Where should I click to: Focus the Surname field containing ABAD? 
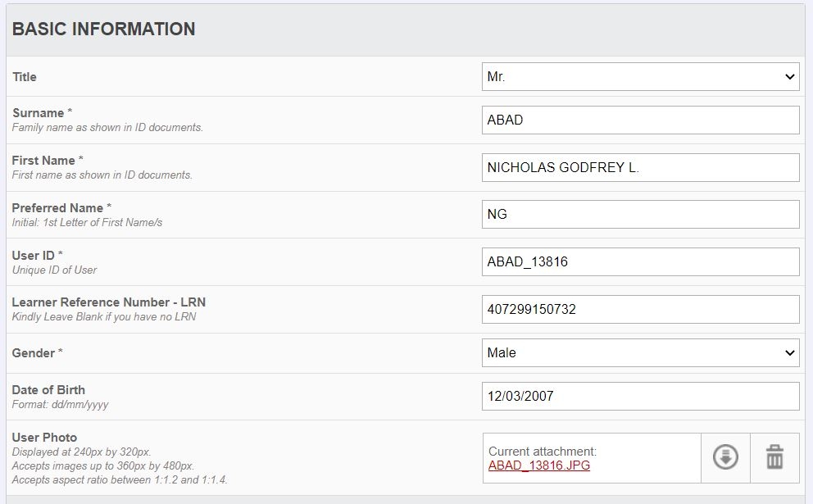click(640, 120)
